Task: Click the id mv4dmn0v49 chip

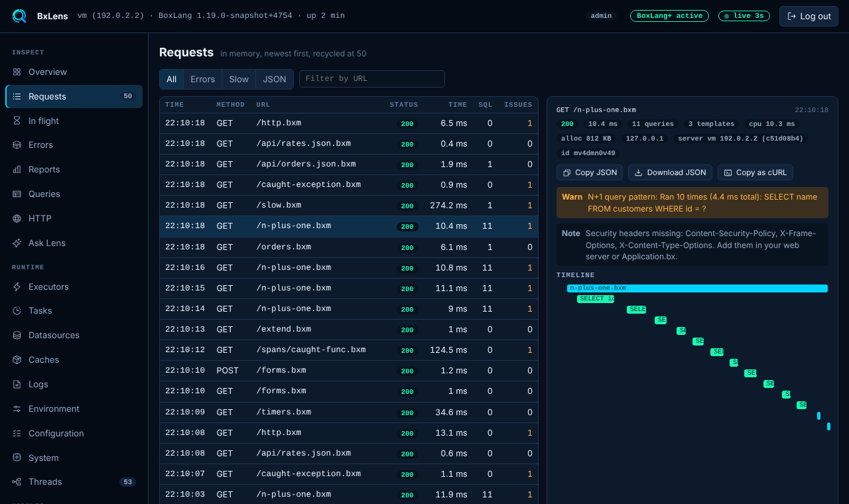Action: 588,153
